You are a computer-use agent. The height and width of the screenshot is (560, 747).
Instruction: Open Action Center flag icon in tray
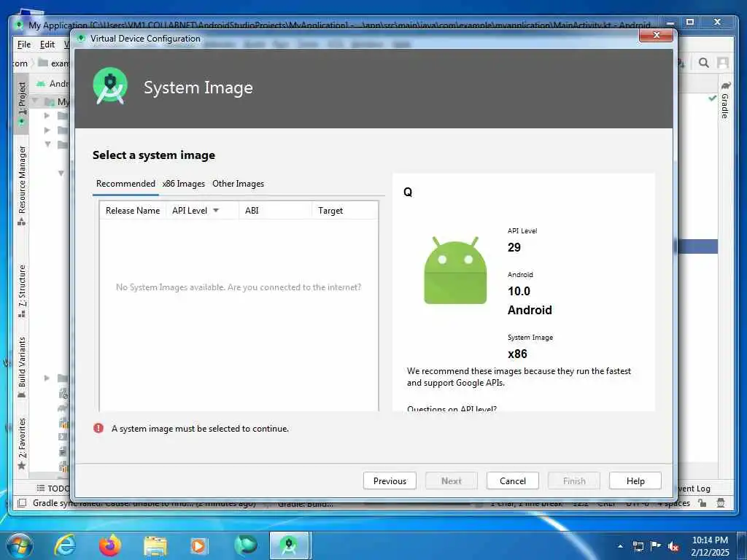click(656, 545)
